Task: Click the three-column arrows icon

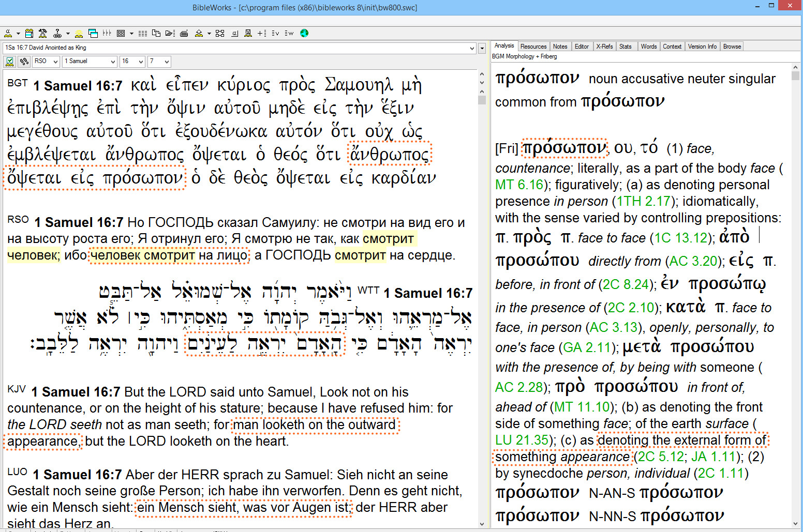Action: (107, 33)
